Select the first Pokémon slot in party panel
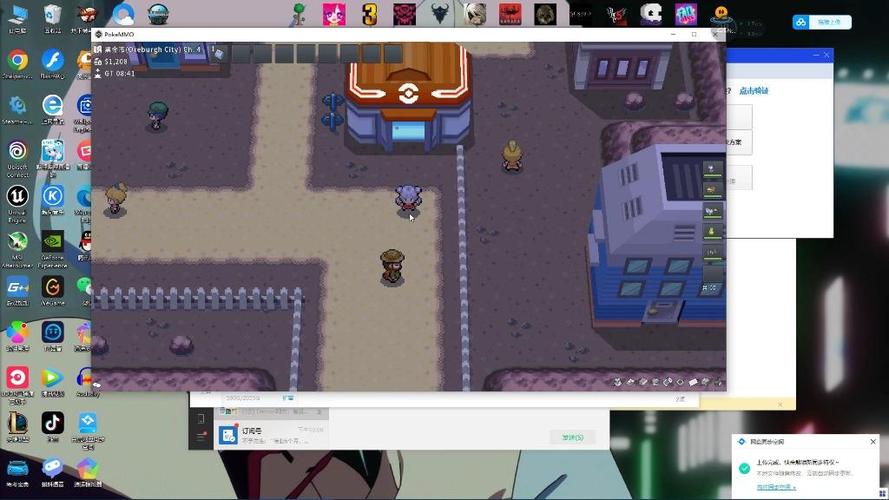 713,168
